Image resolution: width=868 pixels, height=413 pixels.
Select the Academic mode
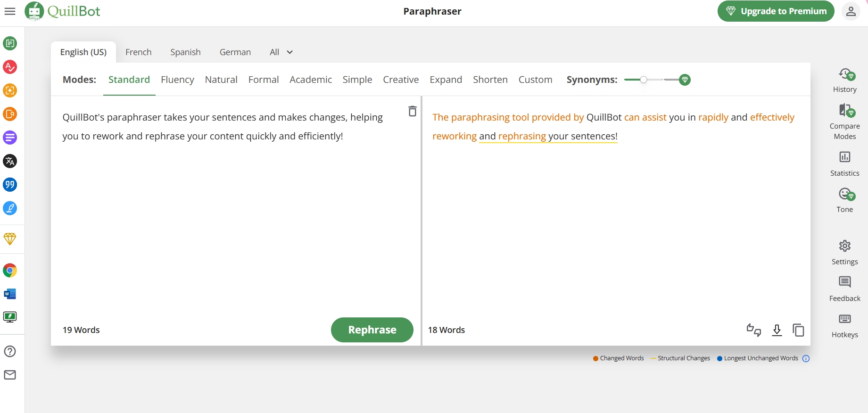click(311, 80)
